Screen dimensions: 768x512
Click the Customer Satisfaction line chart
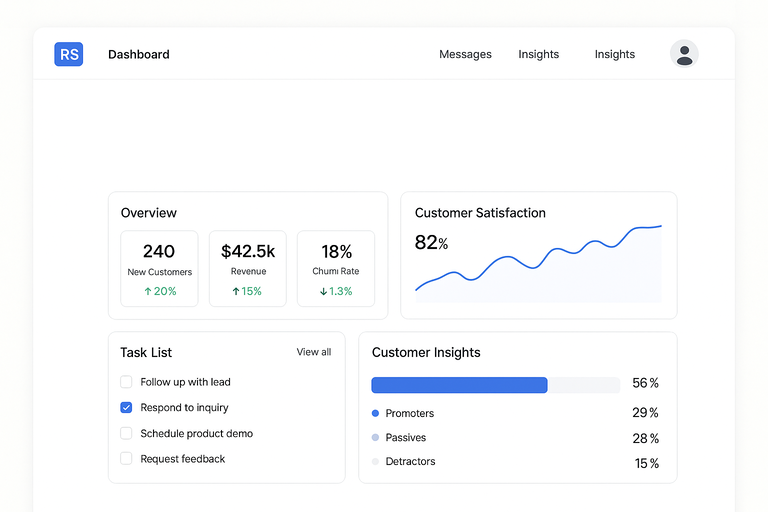[539, 264]
